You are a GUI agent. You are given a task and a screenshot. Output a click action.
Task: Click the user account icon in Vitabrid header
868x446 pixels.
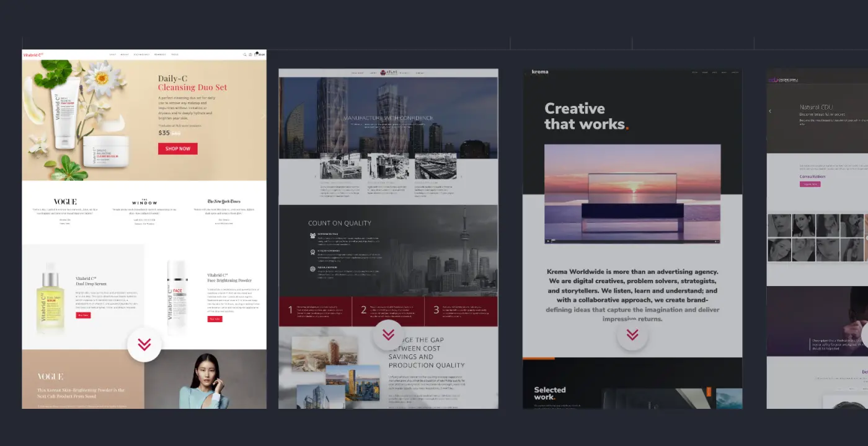click(x=250, y=55)
